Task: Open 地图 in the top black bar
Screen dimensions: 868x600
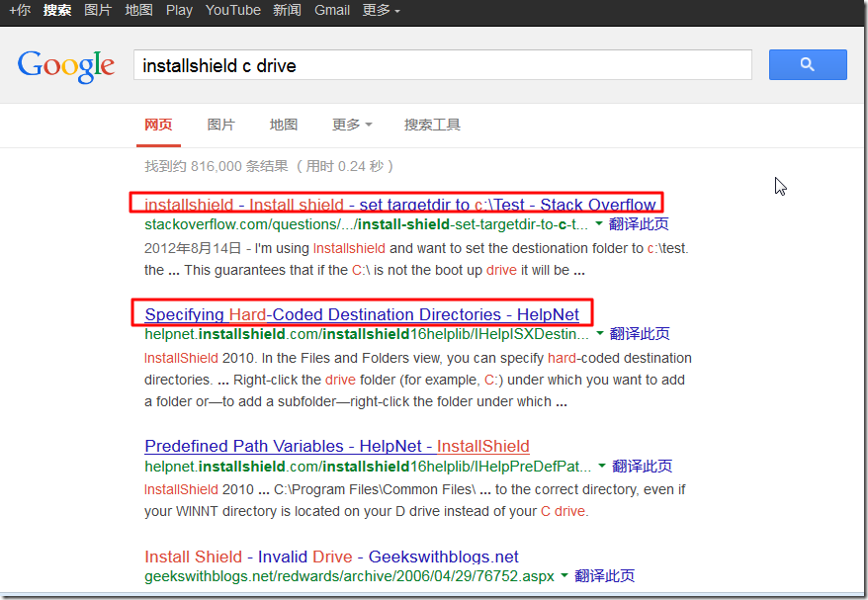Action: pyautogui.click(x=139, y=10)
